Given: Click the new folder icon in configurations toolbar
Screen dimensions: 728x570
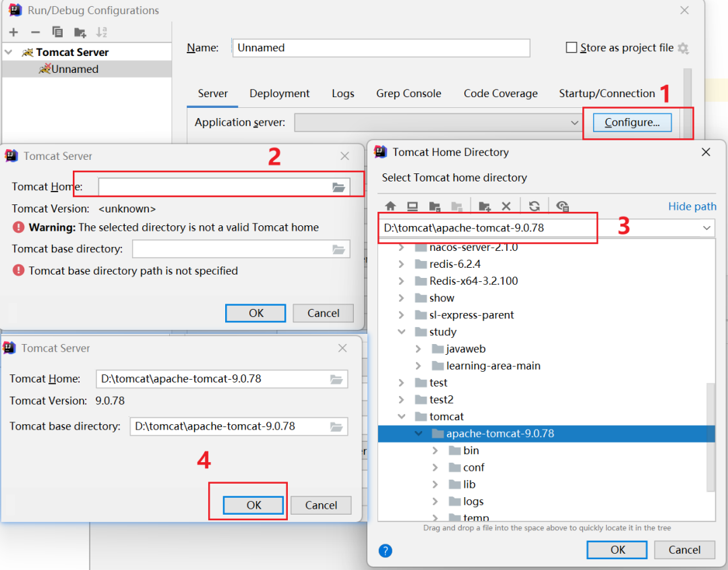Looking at the screenshot, I should click(80, 32).
